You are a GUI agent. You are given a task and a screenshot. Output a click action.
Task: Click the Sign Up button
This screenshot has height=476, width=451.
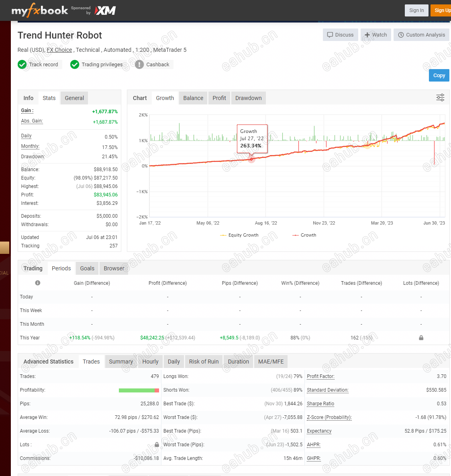click(x=441, y=10)
